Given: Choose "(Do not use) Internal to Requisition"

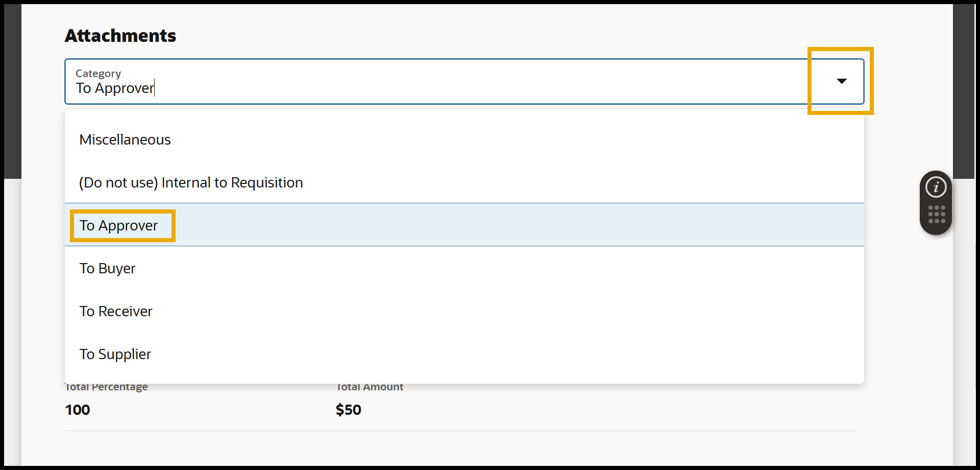Looking at the screenshot, I should click(191, 182).
